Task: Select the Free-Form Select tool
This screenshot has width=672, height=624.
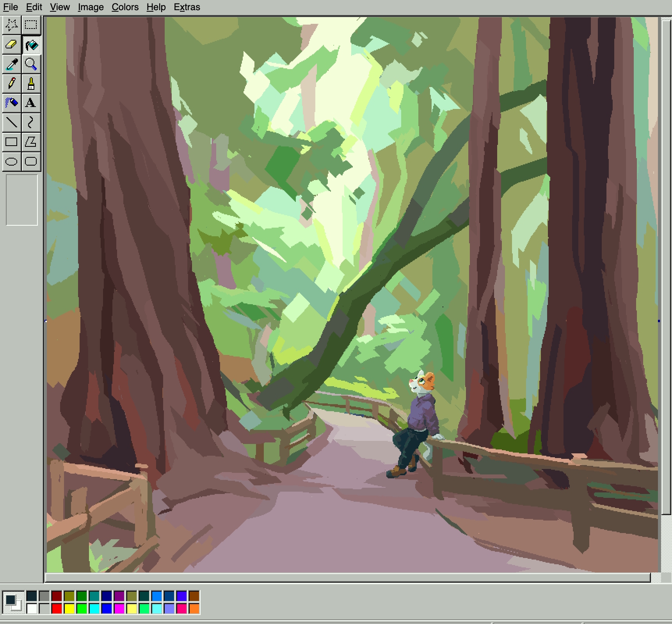Action: coord(12,25)
